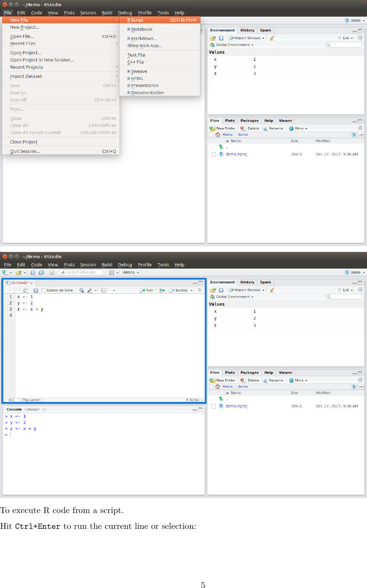
Task: Click Rename in the script window's Files pane
Action: tap(273, 380)
